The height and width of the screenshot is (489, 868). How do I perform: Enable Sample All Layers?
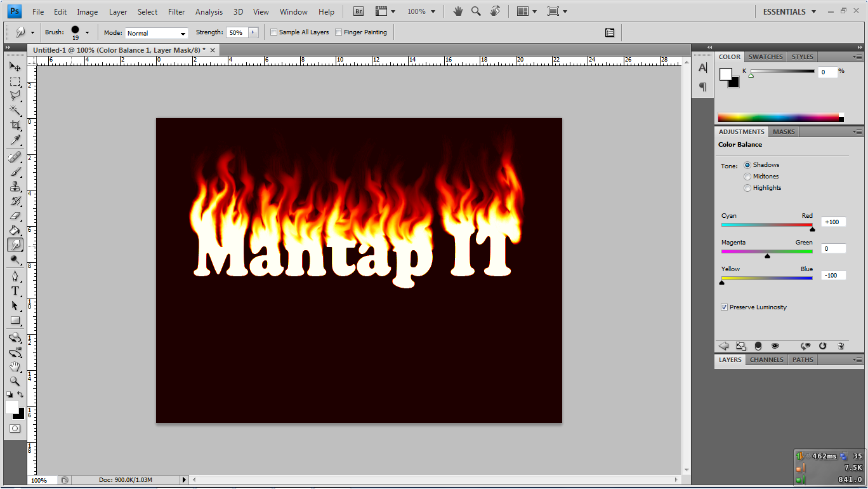(x=273, y=32)
